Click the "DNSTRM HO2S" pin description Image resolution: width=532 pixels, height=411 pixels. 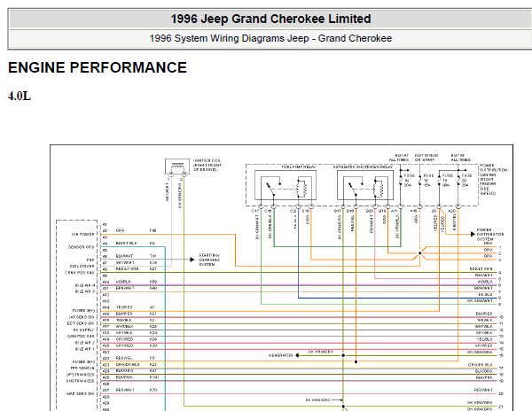point(80,381)
